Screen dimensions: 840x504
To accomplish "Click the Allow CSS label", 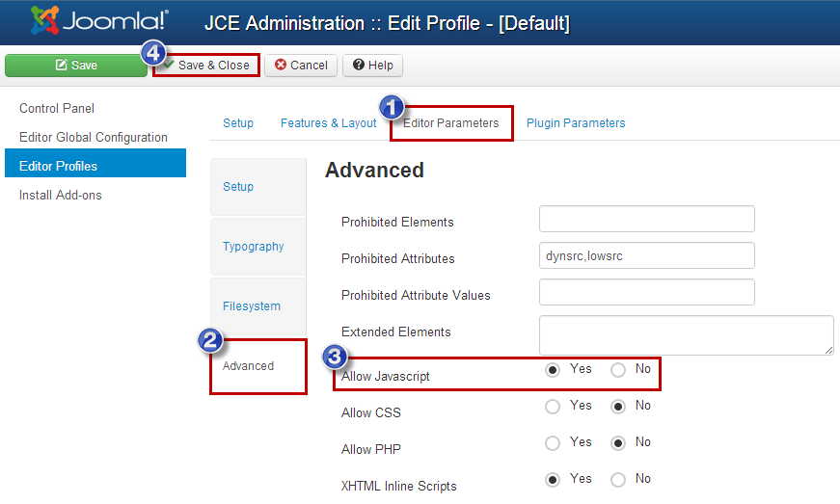I will tap(371, 413).
